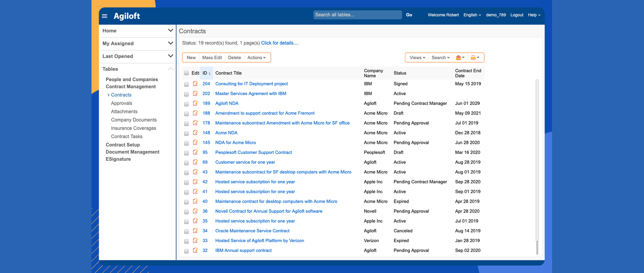The width and height of the screenshot is (644, 273).
Task: Click edit icon for contract 42
Action: point(195,182)
